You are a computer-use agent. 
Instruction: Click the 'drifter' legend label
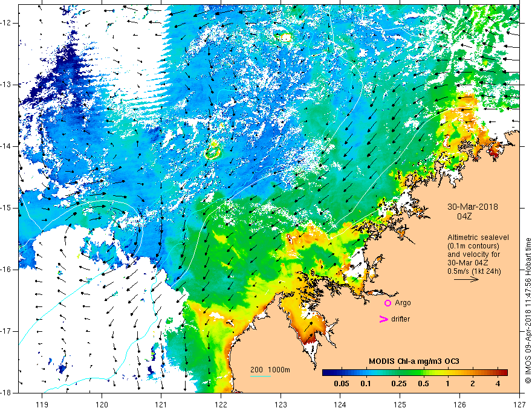400,319
